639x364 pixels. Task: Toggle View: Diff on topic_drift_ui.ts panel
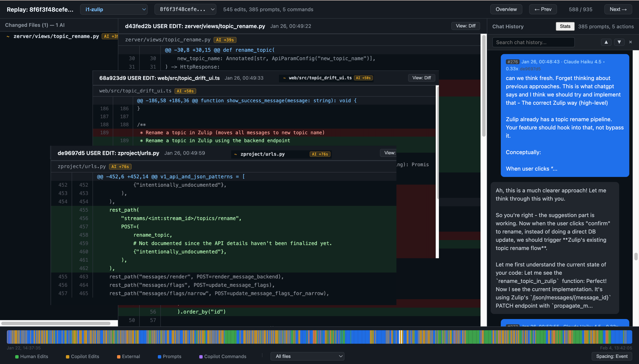tap(422, 78)
